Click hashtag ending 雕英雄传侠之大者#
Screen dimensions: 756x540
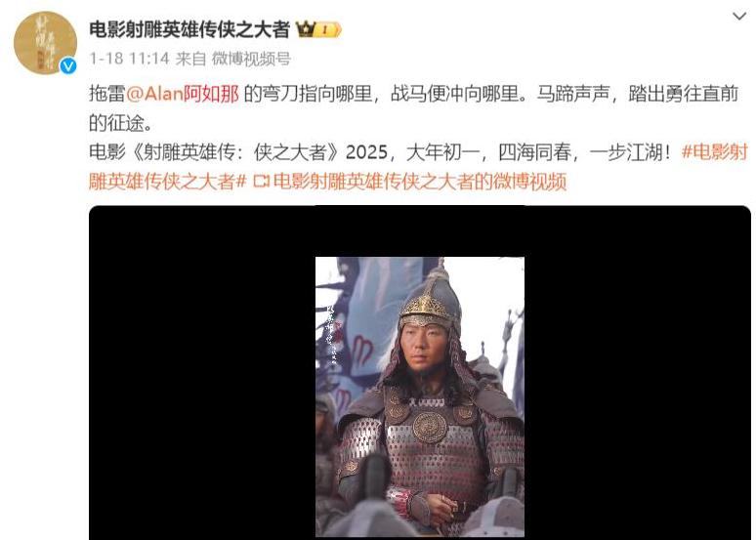point(168,182)
